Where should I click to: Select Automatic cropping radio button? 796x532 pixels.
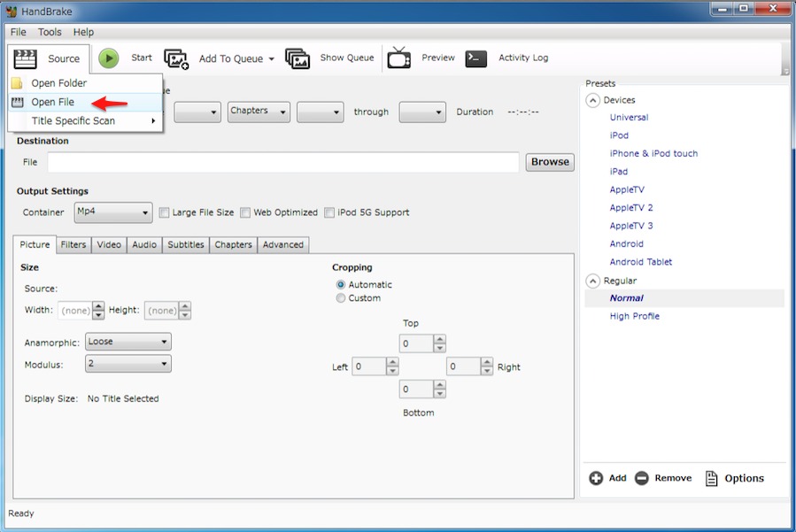click(x=341, y=285)
